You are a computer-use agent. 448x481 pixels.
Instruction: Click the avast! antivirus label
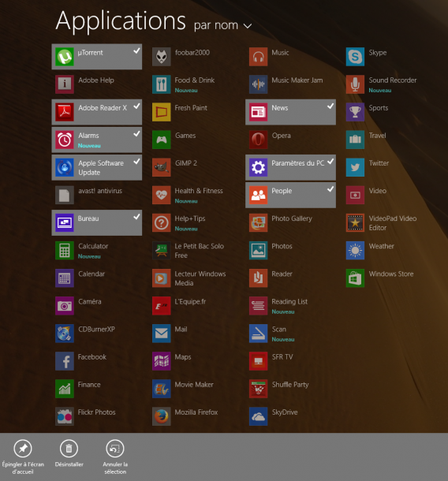click(x=100, y=191)
